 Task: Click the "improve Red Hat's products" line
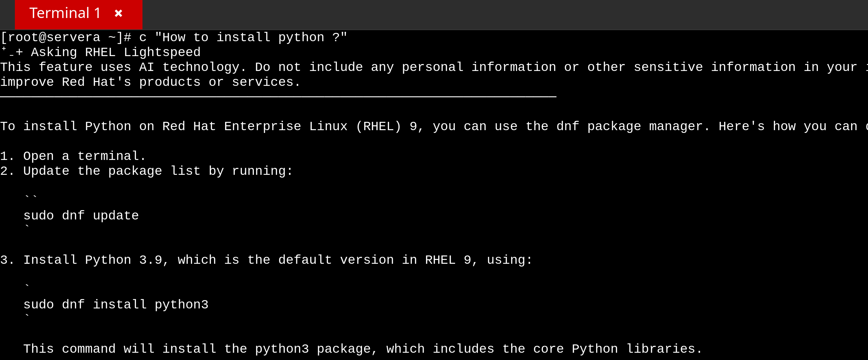tap(150, 82)
